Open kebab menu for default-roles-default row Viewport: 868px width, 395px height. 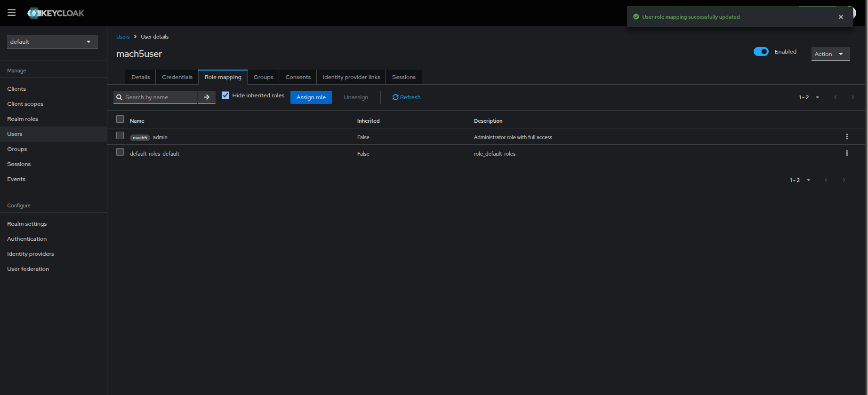tap(847, 153)
